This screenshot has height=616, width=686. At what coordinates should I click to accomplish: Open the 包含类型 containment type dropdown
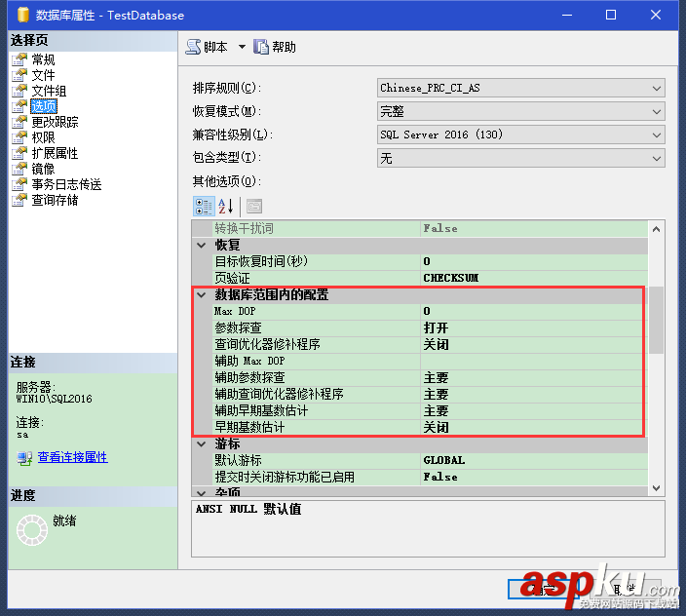click(657, 158)
